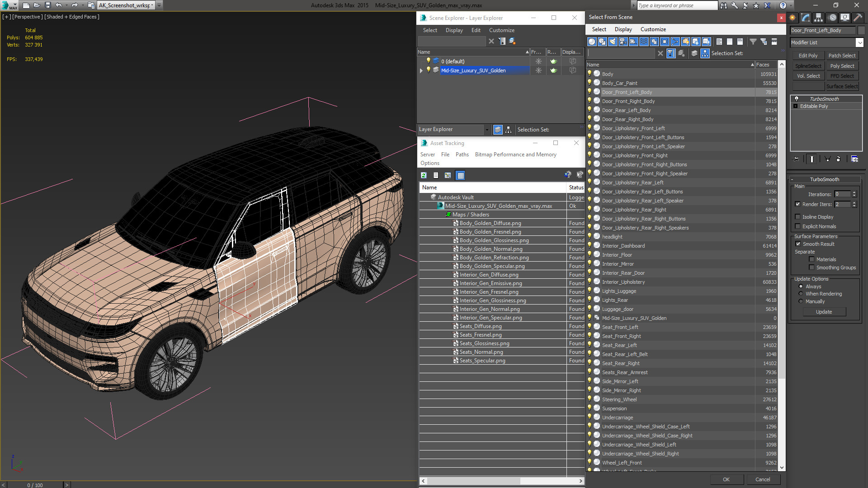This screenshot has height=488, width=868.
Task: Expand the Editable Poly stack entry
Action: (x=796, y=106)
